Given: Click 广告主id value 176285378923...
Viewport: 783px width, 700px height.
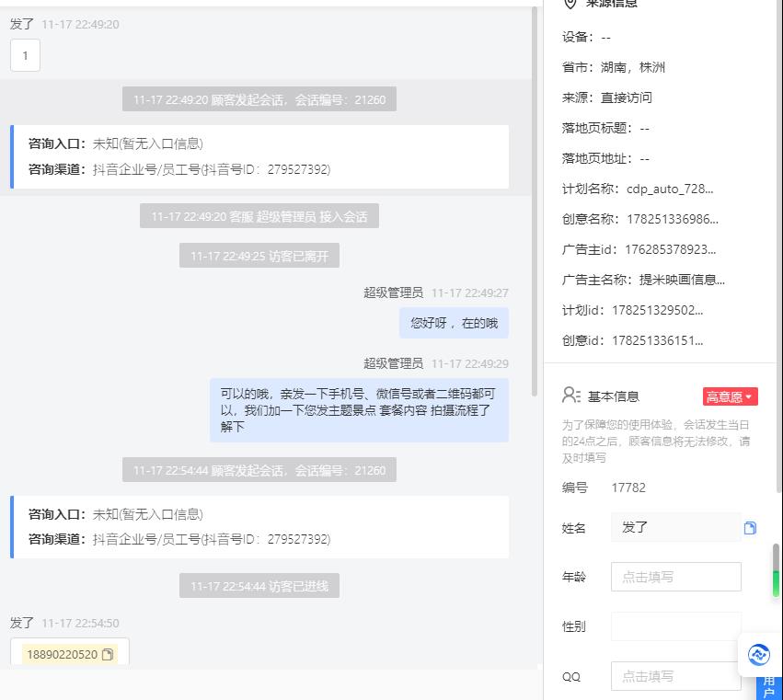Looking at the screenshot, I should [670, 249].
